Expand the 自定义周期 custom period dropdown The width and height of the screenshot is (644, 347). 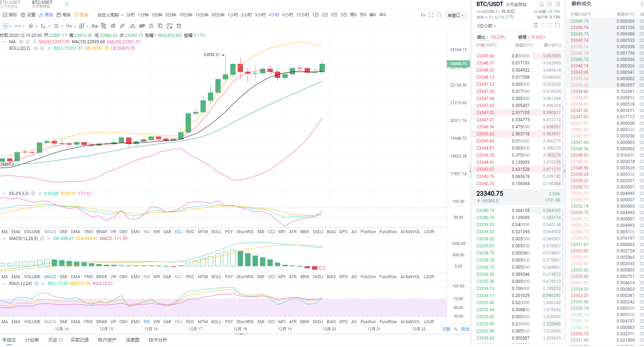click(x=110, y=15)
